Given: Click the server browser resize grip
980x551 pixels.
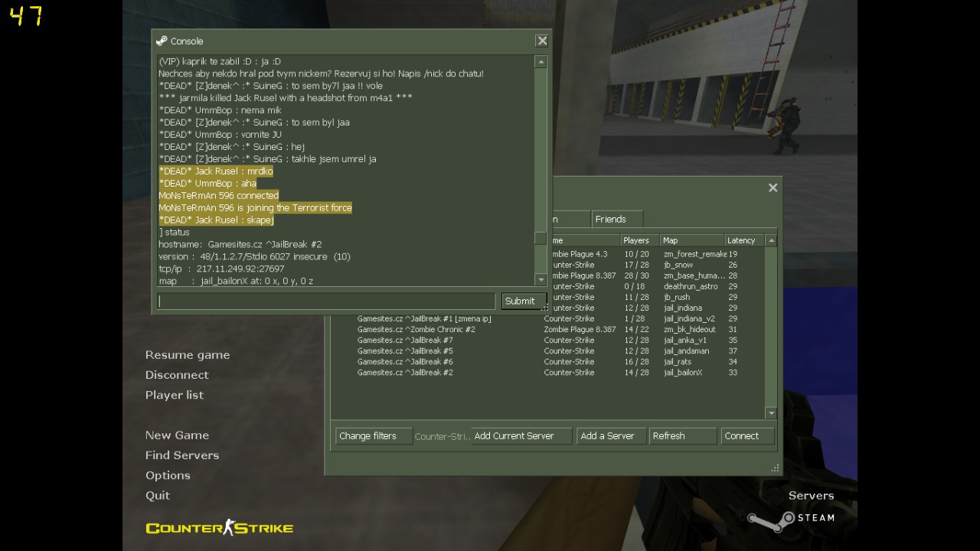Looking at the screenshot, I should click(776, 468).
